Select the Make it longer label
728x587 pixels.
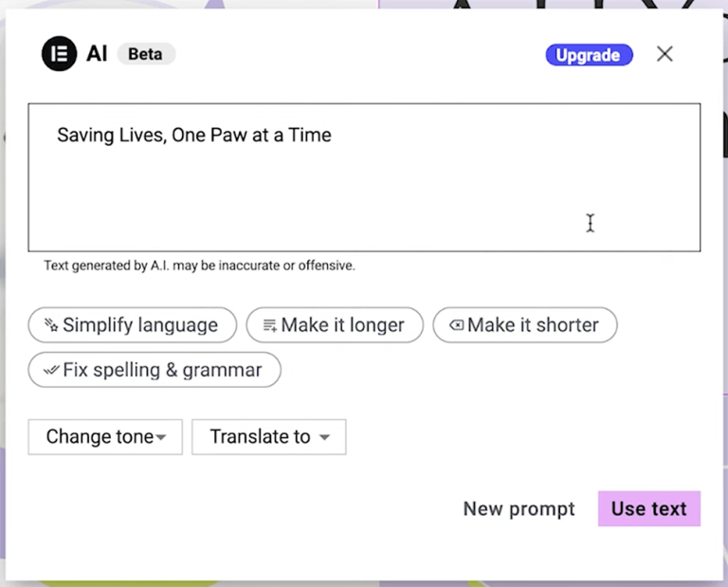[342, 325]
